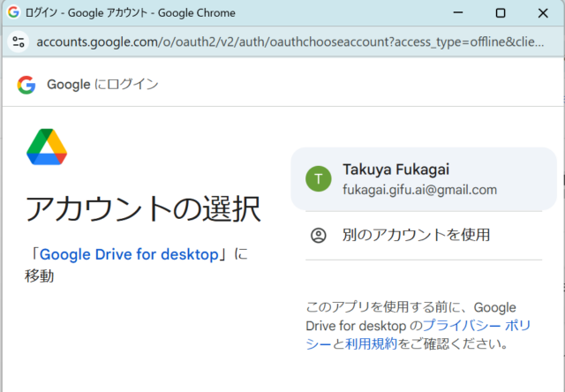The height and width of the screenshot is (392, 565).
Task: Click the Google にログイン header text
Action: pos(102,85)
